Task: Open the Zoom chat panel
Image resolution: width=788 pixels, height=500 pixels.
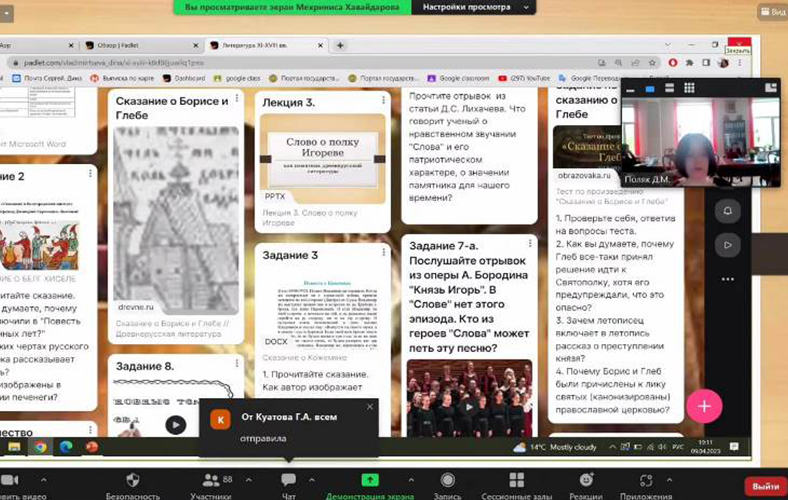Action: click(289, 482)
